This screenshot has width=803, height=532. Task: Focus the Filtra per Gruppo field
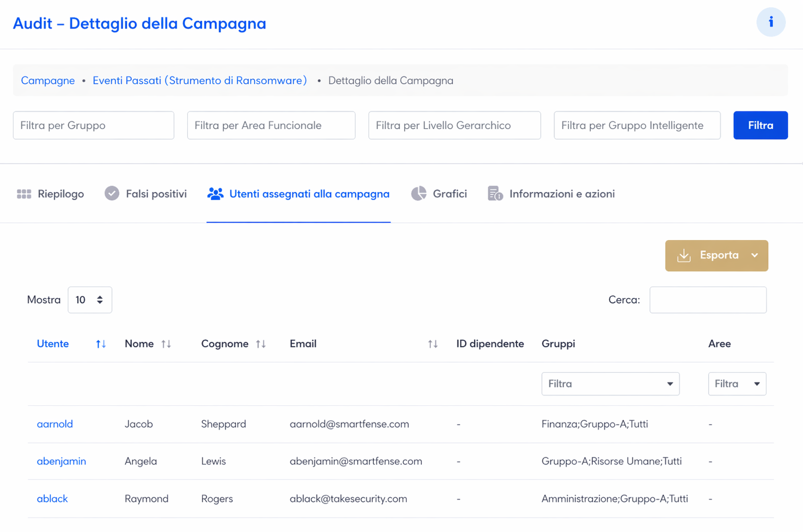tap(93, 125)
